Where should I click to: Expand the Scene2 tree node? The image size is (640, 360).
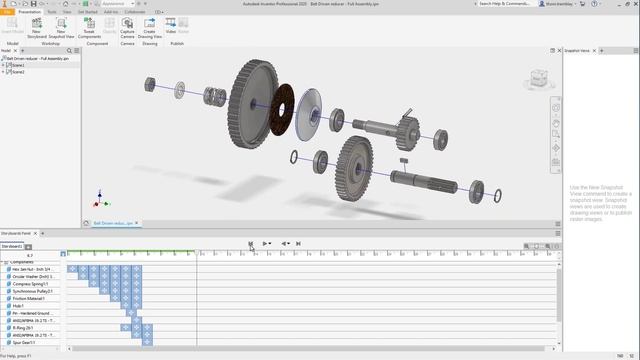[3, 72]
